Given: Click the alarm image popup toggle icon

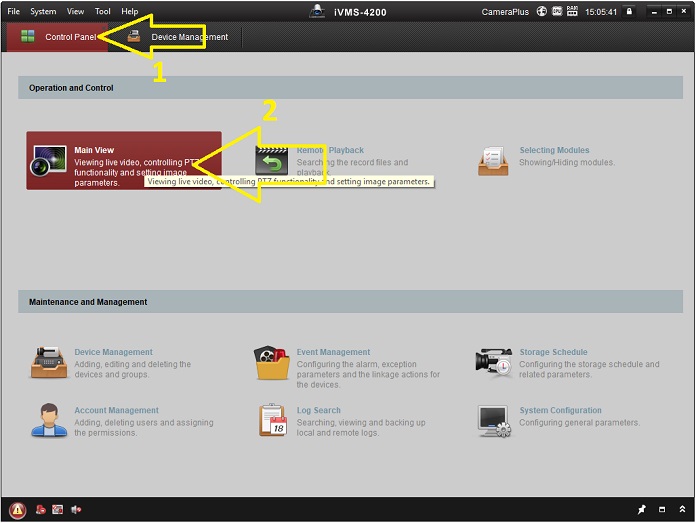Looking at the screenshot, I should pos(58,510).
